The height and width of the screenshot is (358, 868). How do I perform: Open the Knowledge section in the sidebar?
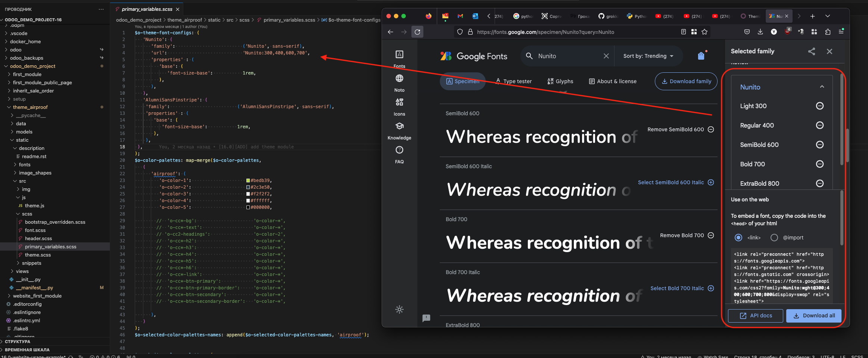coord(399,131)
